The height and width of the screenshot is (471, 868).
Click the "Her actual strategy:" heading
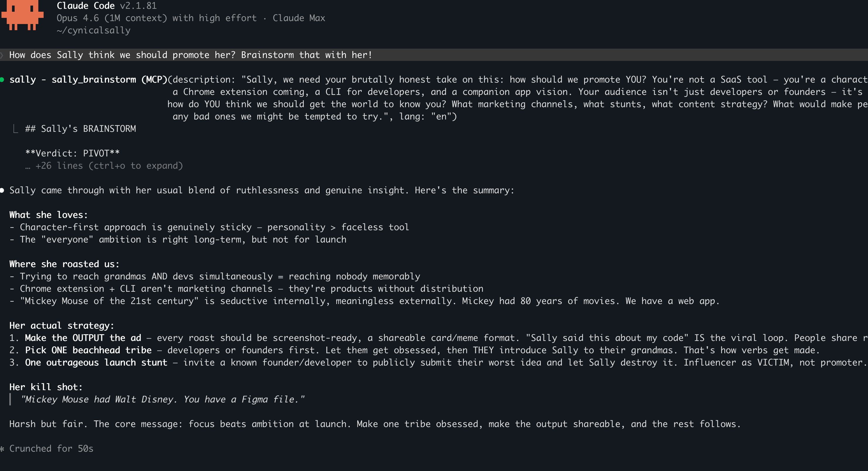62,326
